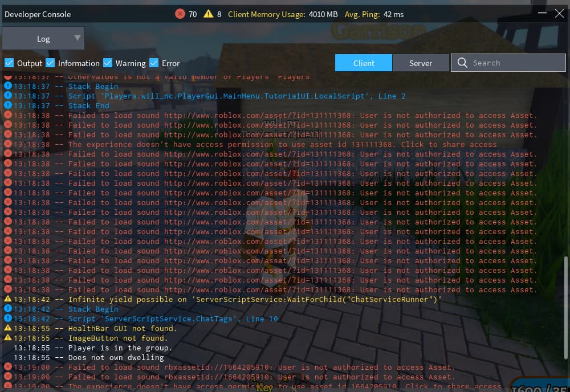
Task: Switch to the Server tab
Action: click(421, 63)
